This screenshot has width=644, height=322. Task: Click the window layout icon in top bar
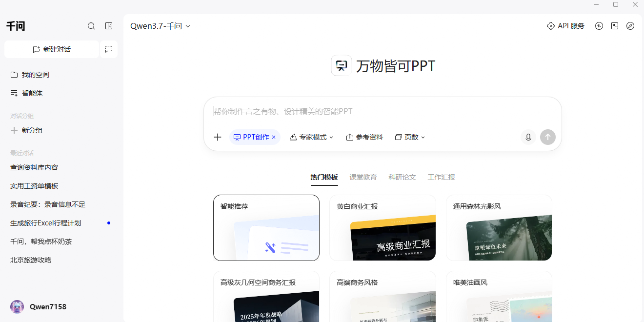point(615,26)
